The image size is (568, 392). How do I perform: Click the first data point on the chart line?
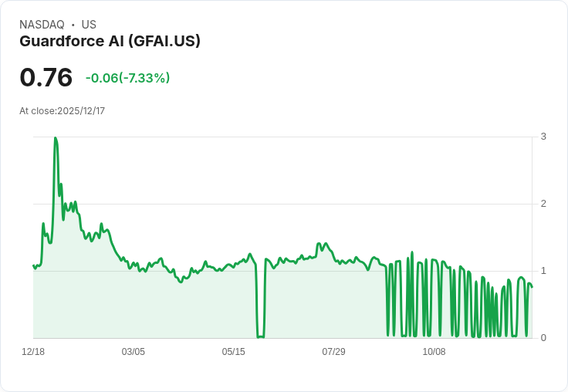33,265
